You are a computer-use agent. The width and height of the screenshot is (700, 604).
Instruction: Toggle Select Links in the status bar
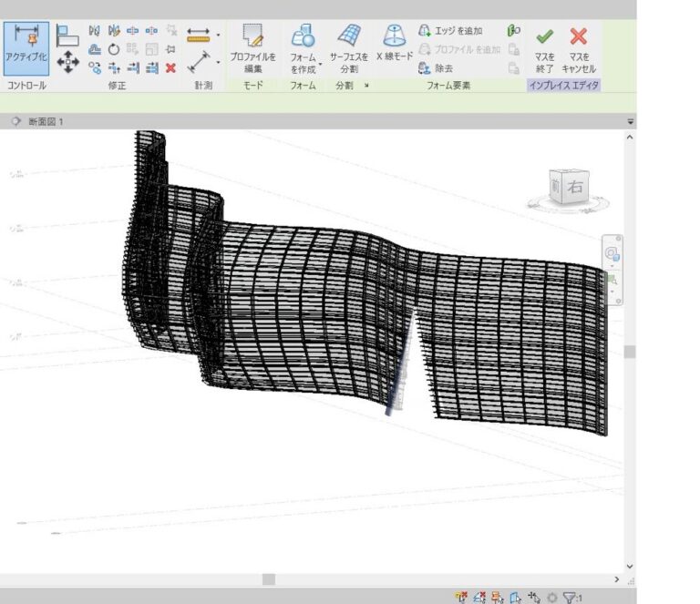coord(461,597)
